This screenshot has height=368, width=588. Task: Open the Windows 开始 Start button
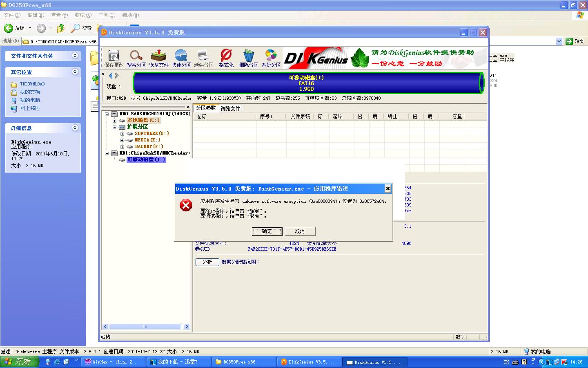click(19, 362)
